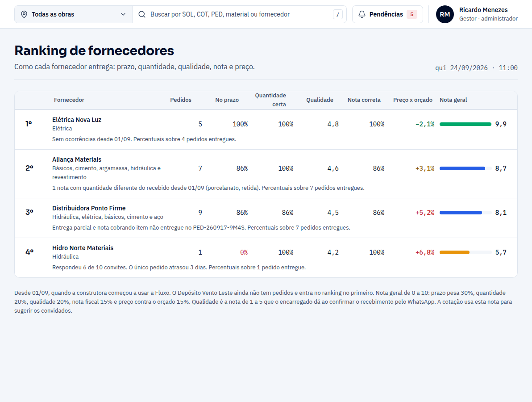Screen dimensions: 532x402
Task: Open the RM user avatar
Action: pyautogui.click(x=445, y=14)
